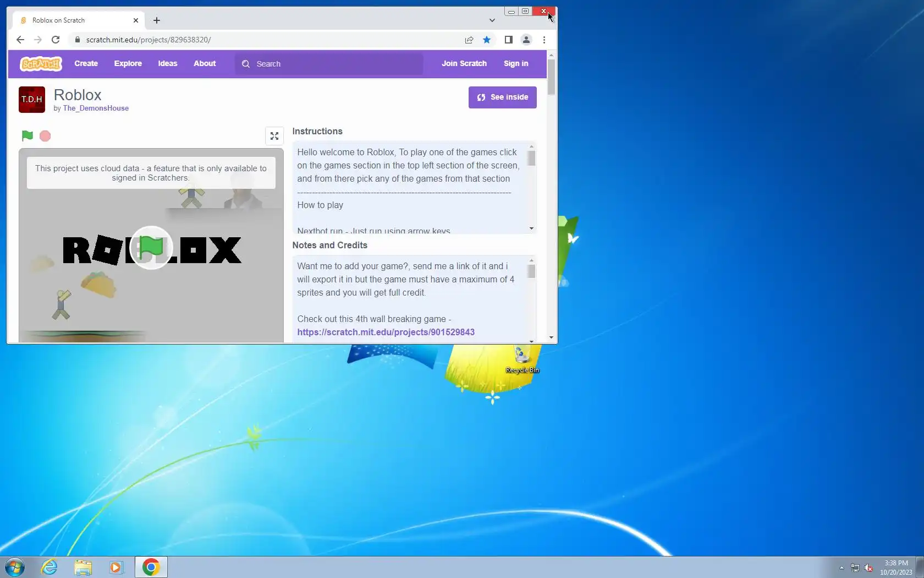Open the Chrome three-dot menu
The image size is (924, 578).
[x=544, y=40]
